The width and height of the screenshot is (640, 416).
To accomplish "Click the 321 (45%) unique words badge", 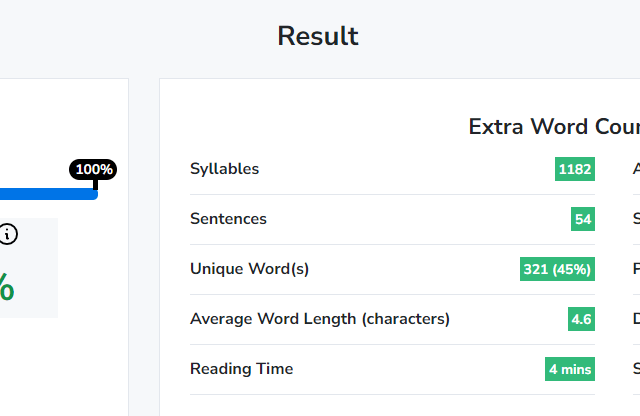I will tap(557, 270).
